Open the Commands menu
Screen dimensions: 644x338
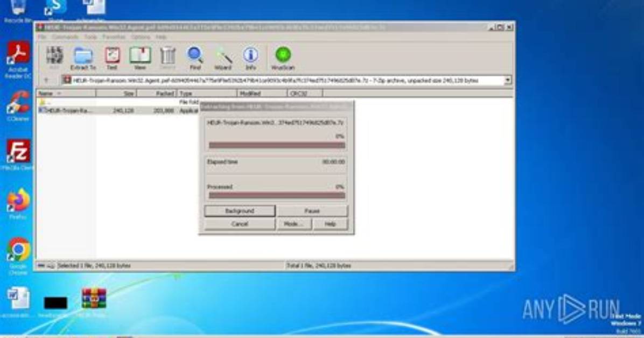coord(65,37)
